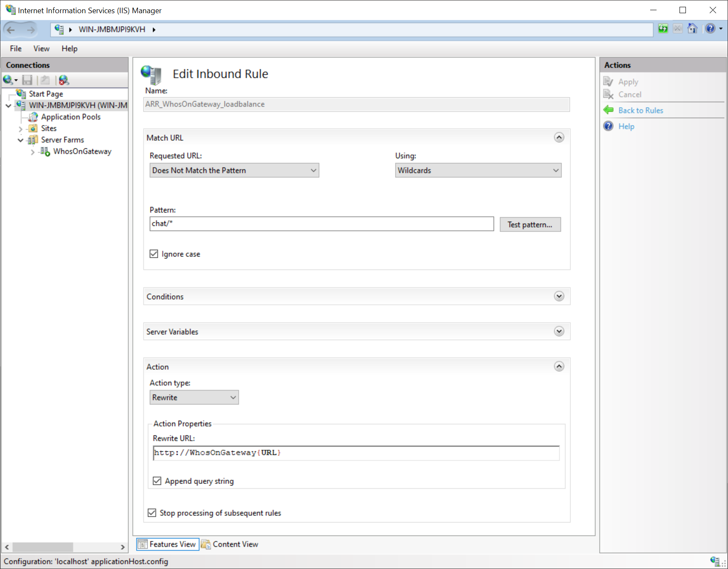Click the Apply action icon
This screenshot has height=569, width=728.
pos(608,81)
